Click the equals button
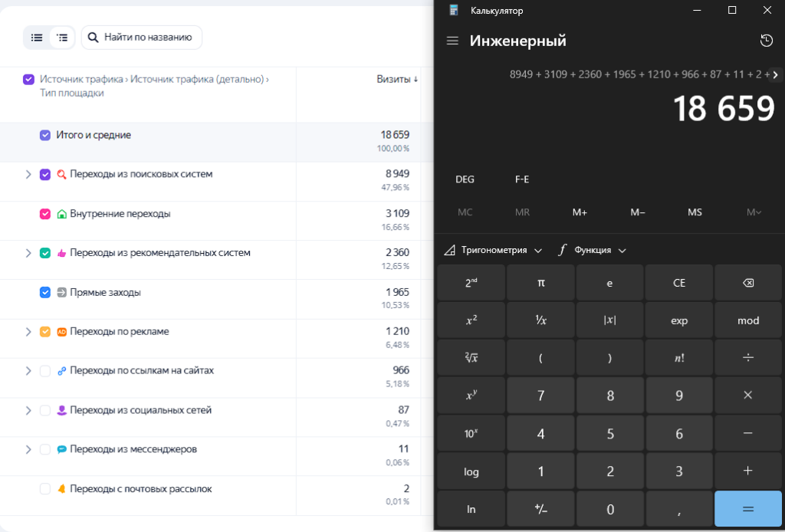This screenshot has width=785, height=532. click(x=748, y=509)
